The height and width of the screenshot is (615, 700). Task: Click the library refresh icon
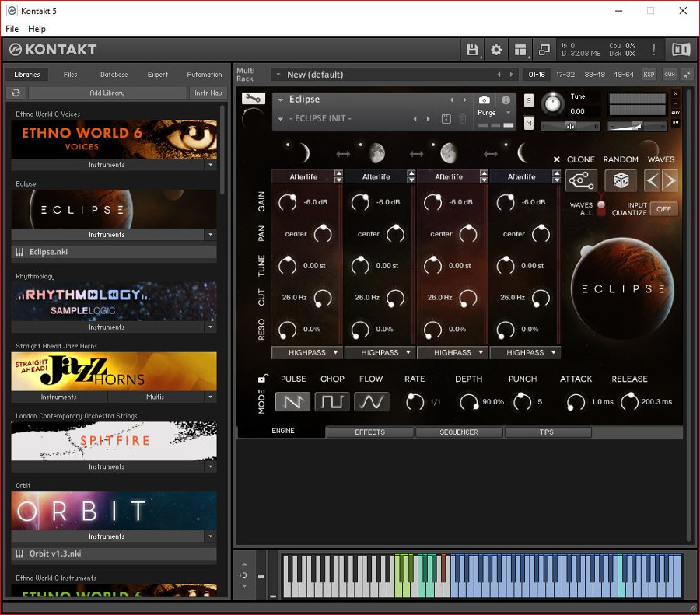coord(16,93)
